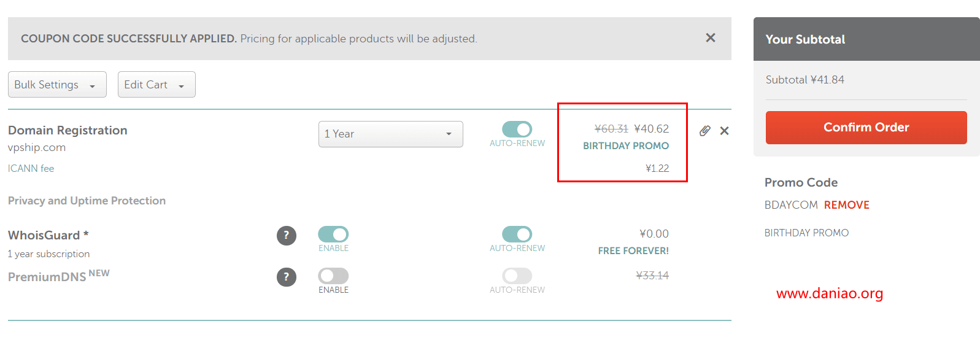Image resolution: width=980 pixels, height=337 pixels.
Task: Remove vpship.com domain with the X icon
Action: [x=725, y=131]
